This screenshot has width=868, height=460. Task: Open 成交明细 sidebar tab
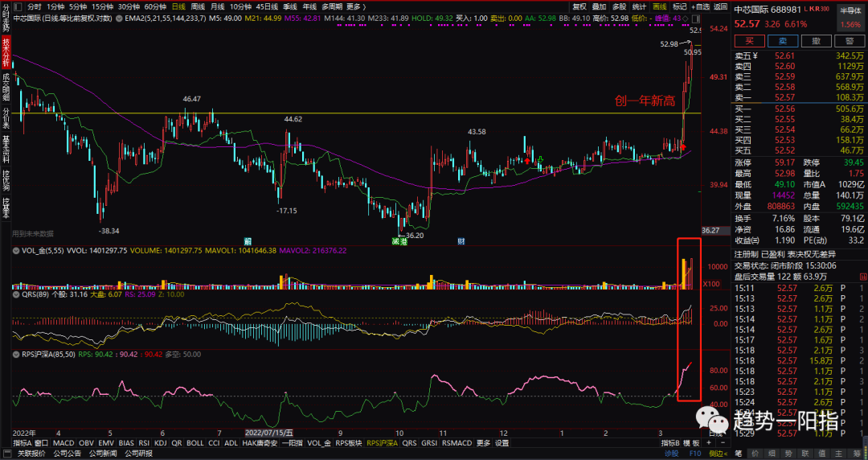point(6,87)
